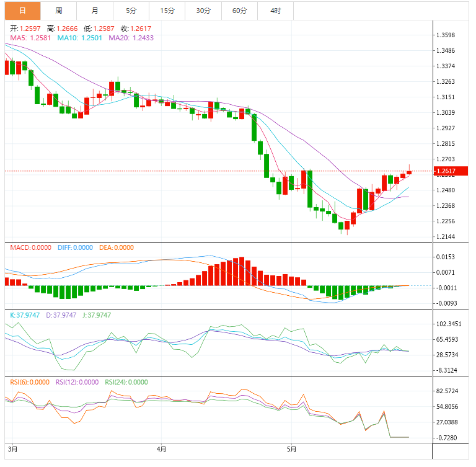
Task: Open the 30分 chart tab
Action: click(x=203, y=11)
